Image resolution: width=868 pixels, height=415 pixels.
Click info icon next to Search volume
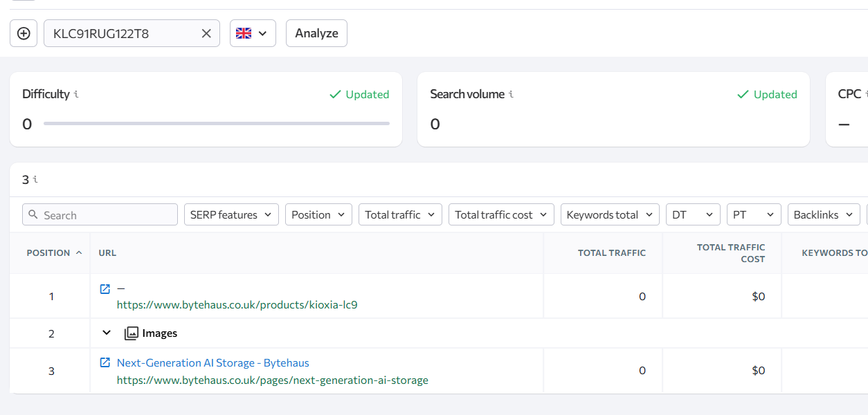(511, 95)
